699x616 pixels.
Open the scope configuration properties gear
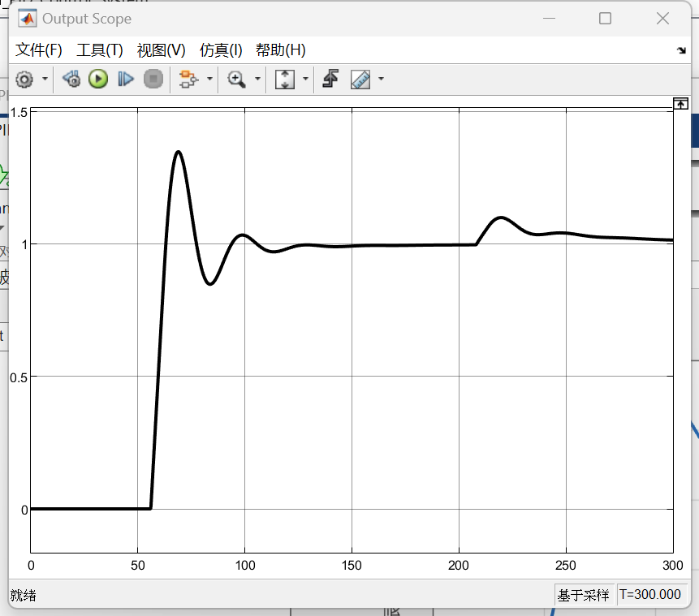[x=24, y=79]
